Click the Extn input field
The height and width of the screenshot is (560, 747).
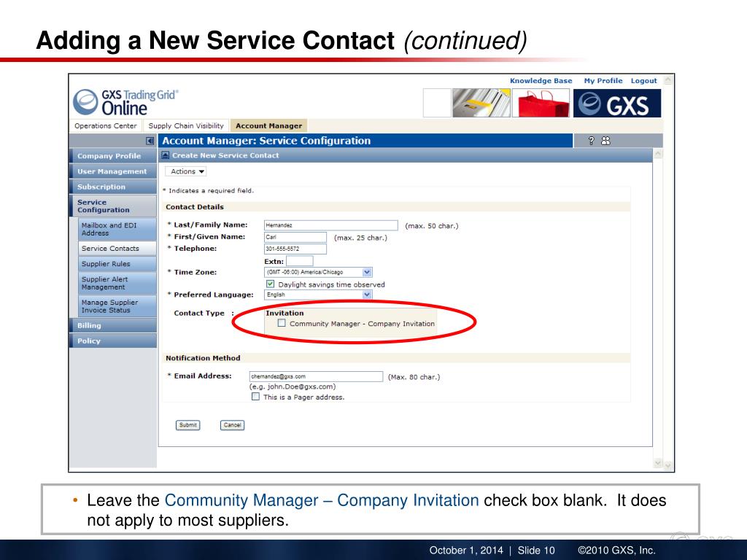click(300, 260)
